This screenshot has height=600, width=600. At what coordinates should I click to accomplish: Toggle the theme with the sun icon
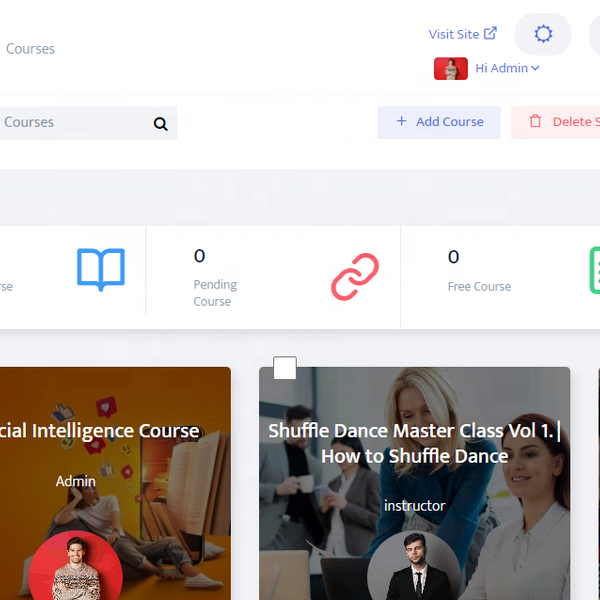point(543,34)
